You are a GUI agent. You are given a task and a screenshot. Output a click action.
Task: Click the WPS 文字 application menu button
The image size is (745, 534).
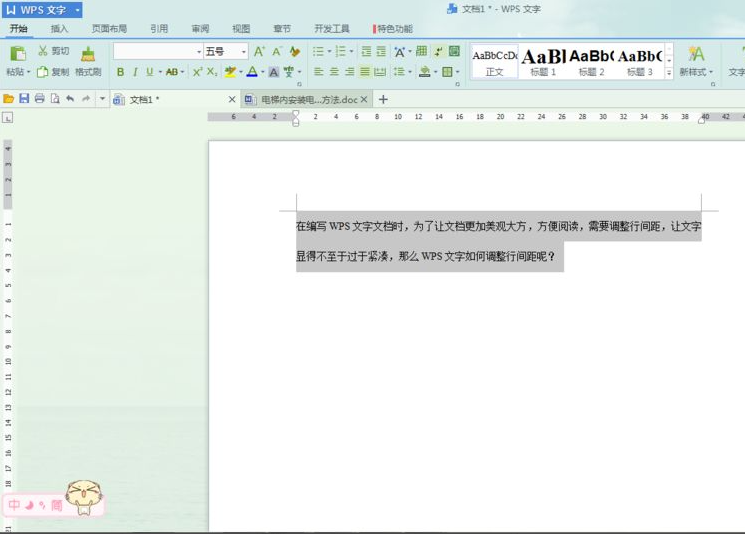pos(42,10)
